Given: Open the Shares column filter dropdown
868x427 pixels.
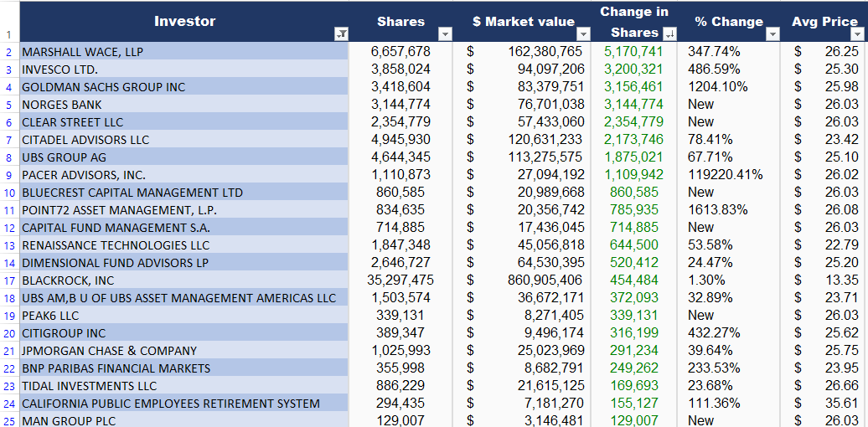Looking at the screenshot, I should pos(446,34).
